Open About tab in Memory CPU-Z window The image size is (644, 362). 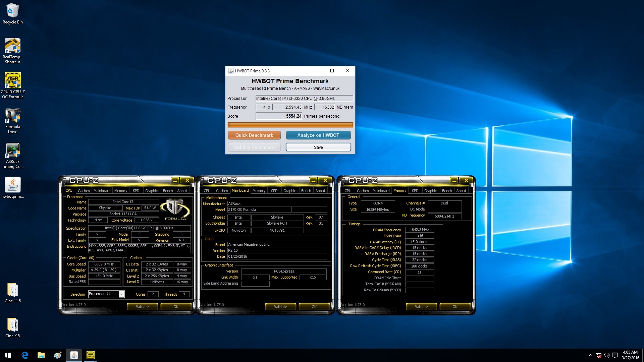(461, 191)
